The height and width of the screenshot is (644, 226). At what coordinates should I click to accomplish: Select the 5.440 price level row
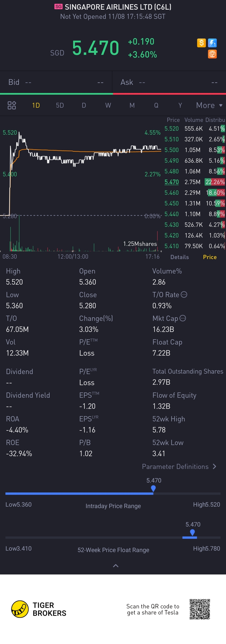(195, 214)
